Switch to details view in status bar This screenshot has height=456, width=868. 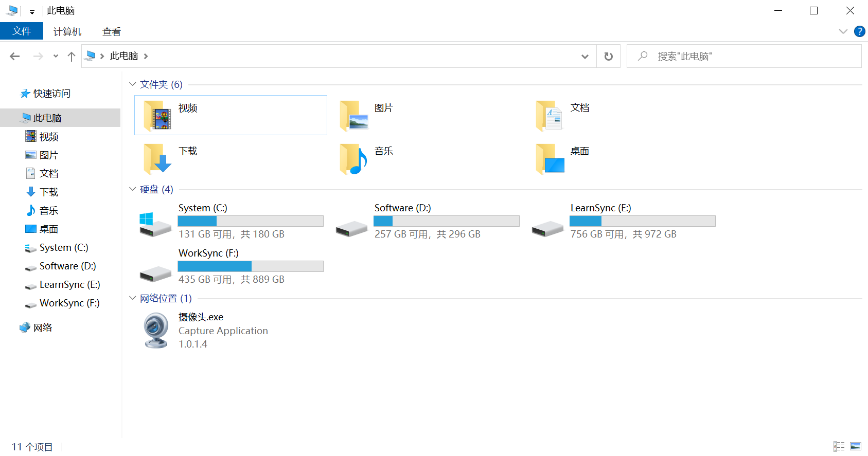point(839,446)
